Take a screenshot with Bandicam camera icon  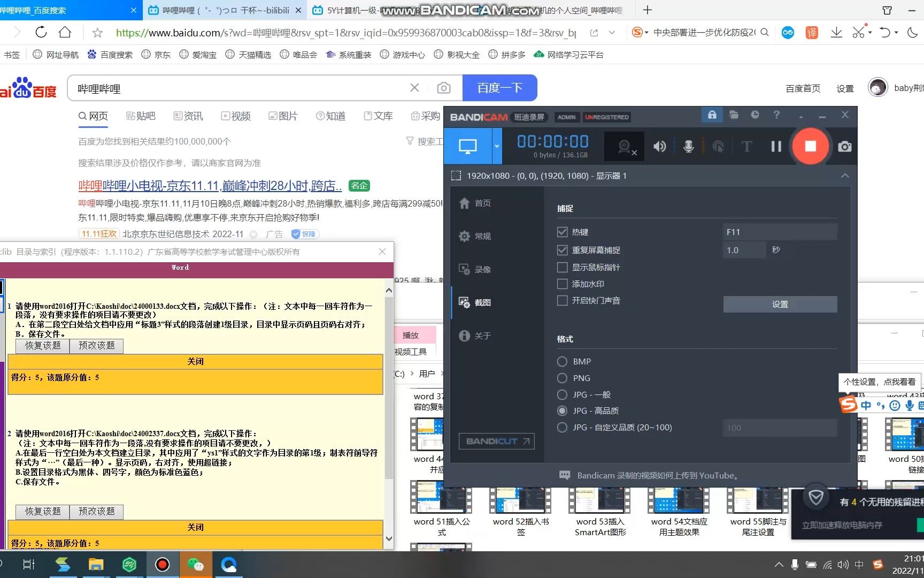click(844, 147)
